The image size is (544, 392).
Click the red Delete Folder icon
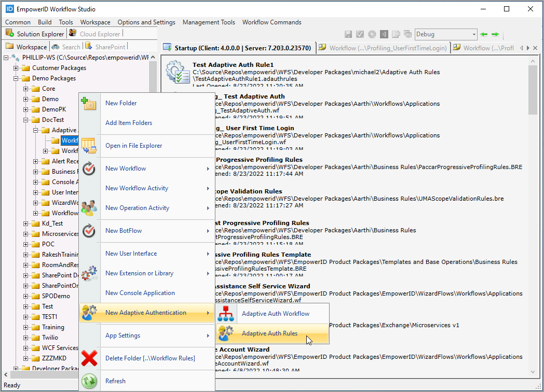[x=89, y=358]
